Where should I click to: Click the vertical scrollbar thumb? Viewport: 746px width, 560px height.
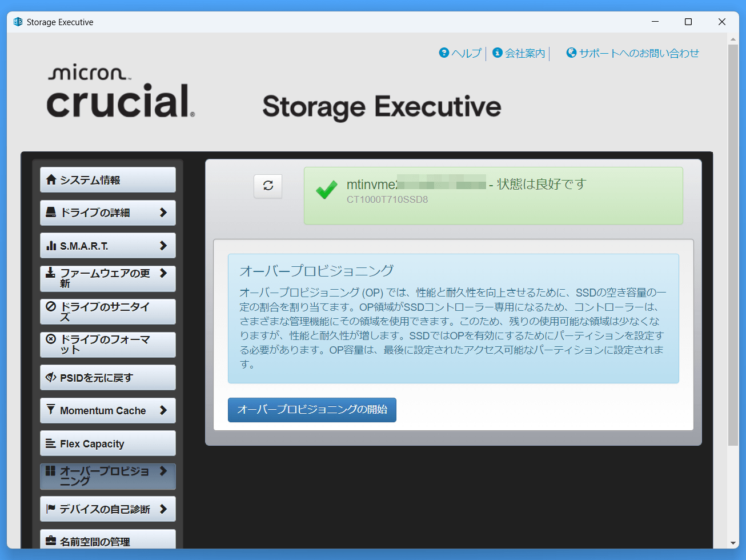(x=733, y=245)
